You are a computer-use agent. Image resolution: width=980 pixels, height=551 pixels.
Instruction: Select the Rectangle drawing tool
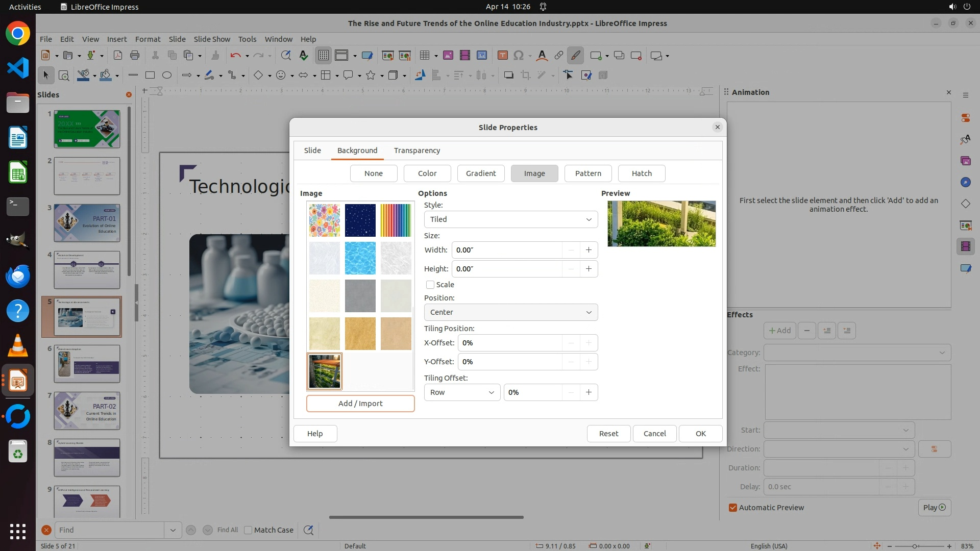pos(150,76)
